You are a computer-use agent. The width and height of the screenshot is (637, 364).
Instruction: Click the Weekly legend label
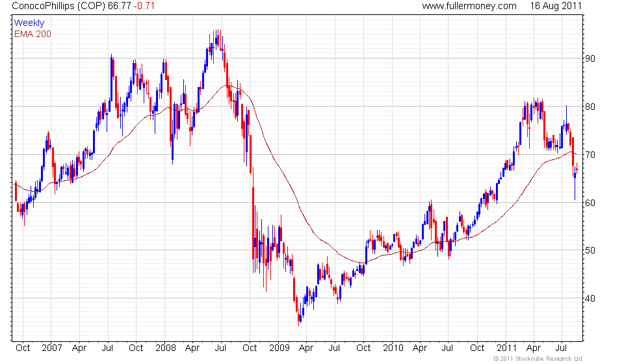click(29, 23)
